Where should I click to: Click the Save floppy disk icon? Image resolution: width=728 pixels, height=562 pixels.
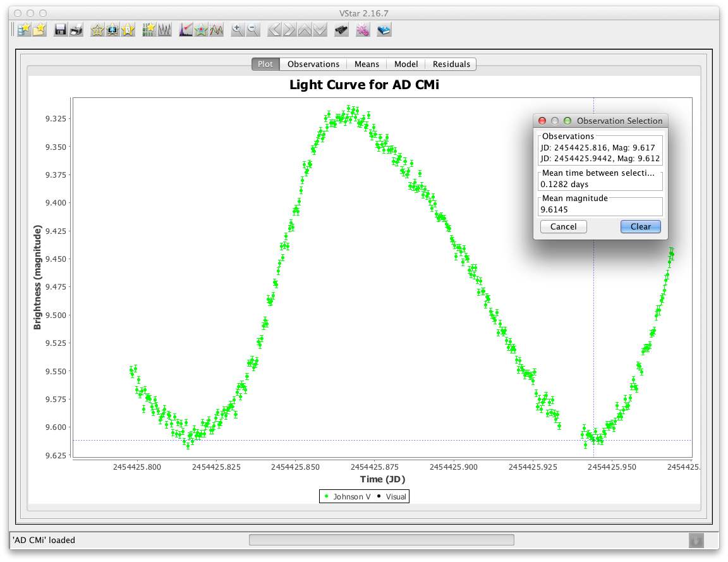[x=61, y=30]
